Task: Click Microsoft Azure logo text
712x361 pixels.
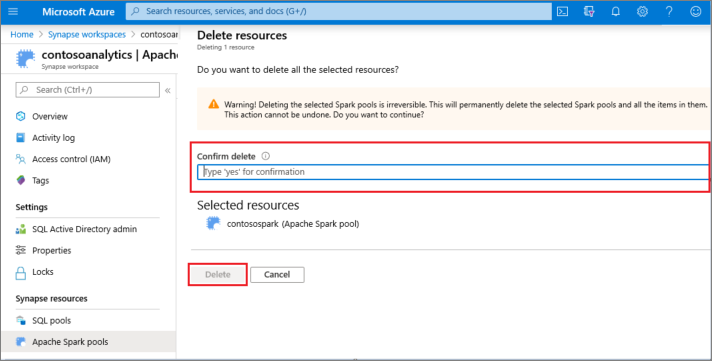Action: point(79,12)
